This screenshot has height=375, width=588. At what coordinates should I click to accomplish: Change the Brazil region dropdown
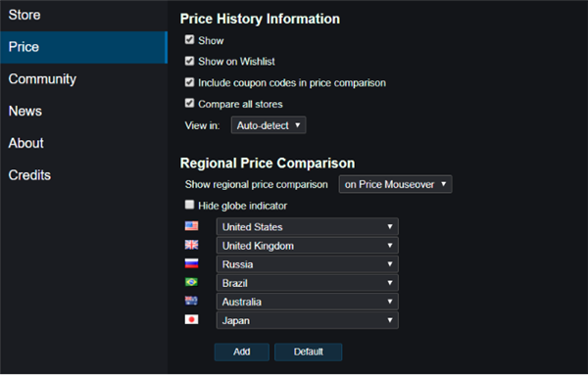point(307,283)
